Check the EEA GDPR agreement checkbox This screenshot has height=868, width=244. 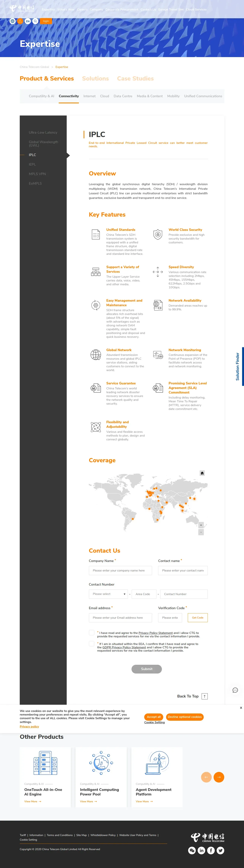coord(92,644)
